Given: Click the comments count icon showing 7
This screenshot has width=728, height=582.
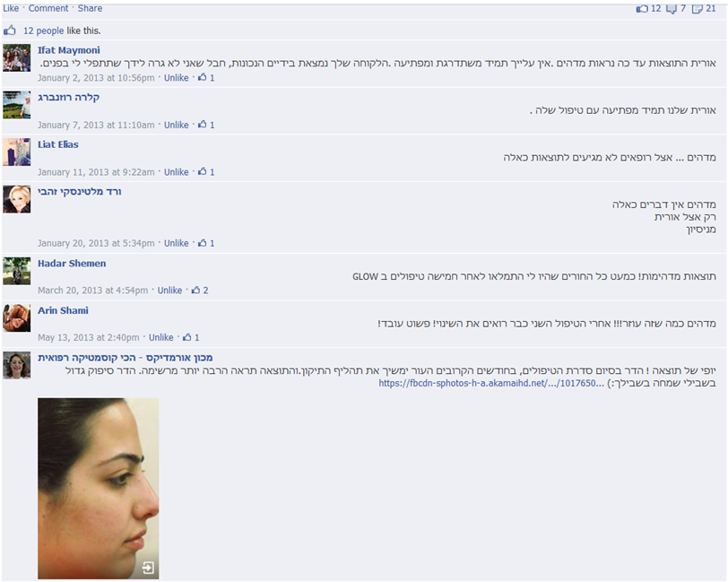Looking at the screenshot, I should click(672, 9).
